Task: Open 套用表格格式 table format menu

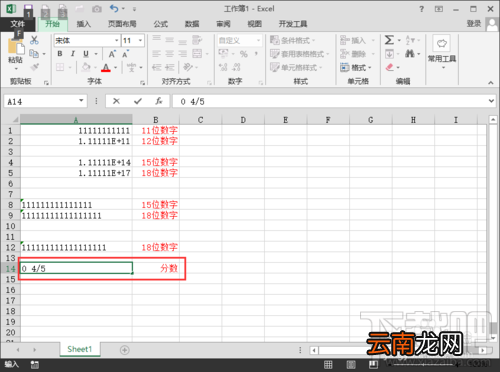Action: tap(299, 54)
